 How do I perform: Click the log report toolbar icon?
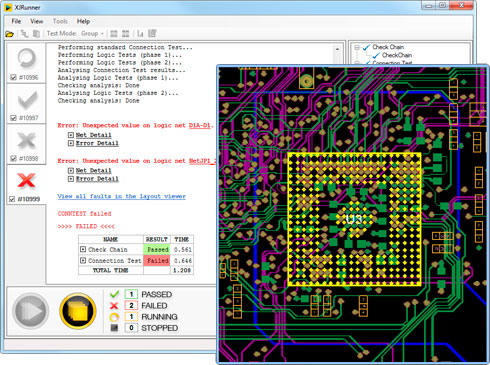152,33
